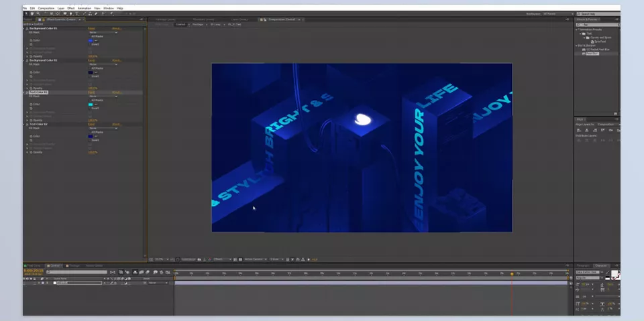Click the Draft 3D icon in timeline header

127,272
